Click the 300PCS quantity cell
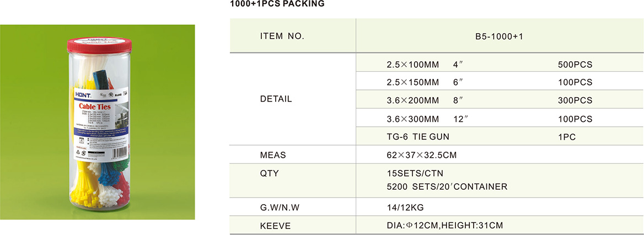Viewport: 644px width, 235px height. point(575,100)
